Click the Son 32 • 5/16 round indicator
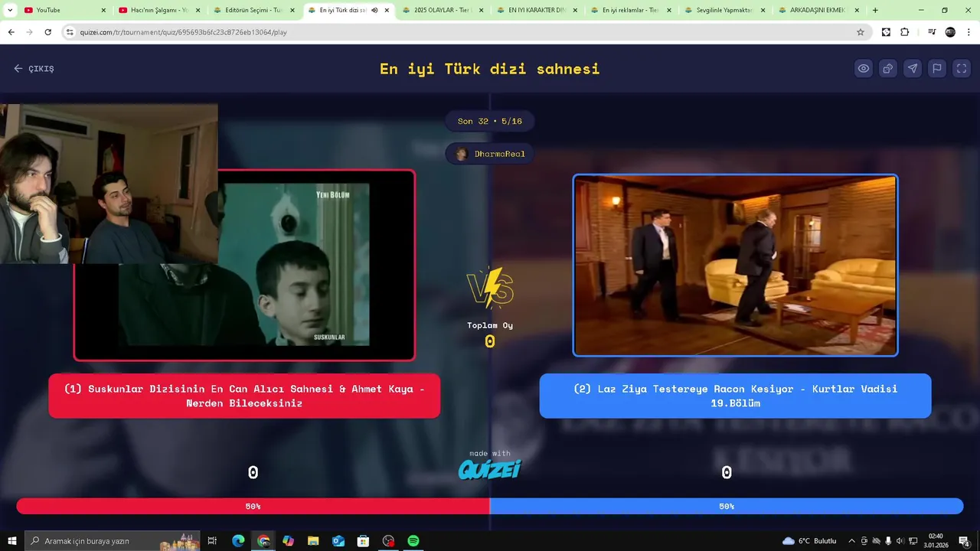Viewport: 980px width, 551px height. pyautogui.click(x=490, y=121)
